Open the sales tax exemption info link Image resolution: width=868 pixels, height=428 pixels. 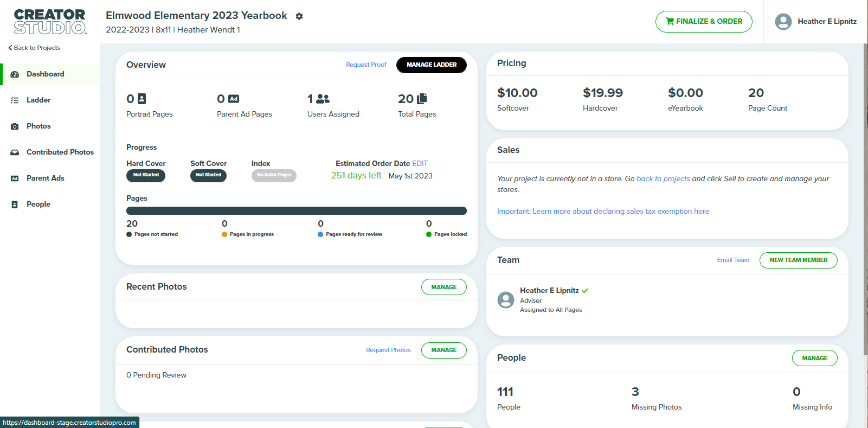pyautogui.click(x=603, y=212)
